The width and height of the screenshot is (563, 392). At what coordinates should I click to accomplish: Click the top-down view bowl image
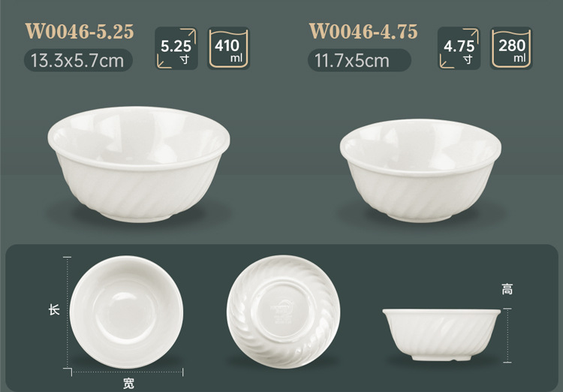point(126,312)
